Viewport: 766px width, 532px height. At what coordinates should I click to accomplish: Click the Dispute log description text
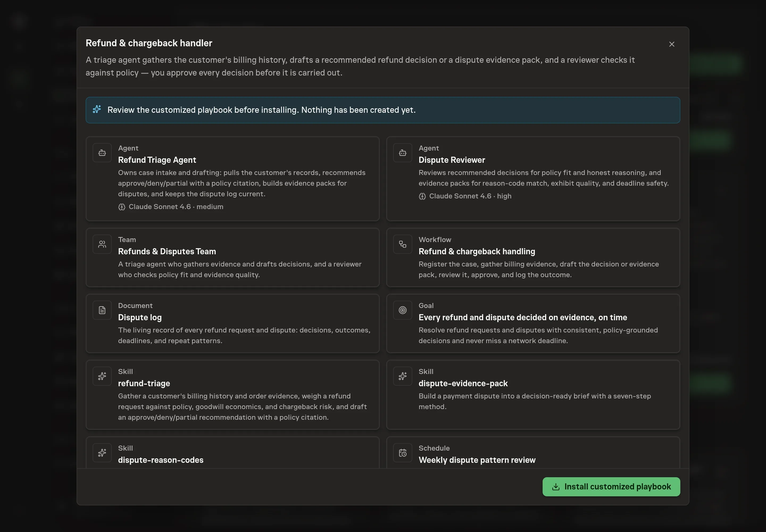coord(244,335)
